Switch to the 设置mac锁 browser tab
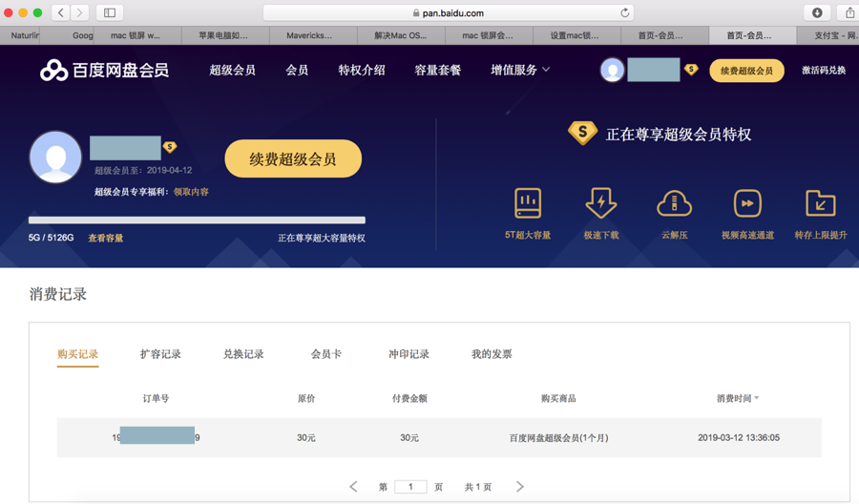 point(576,35)
